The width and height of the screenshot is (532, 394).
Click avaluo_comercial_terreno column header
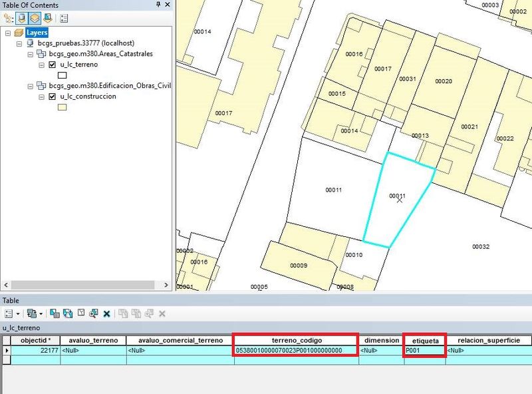pos(180,340)
